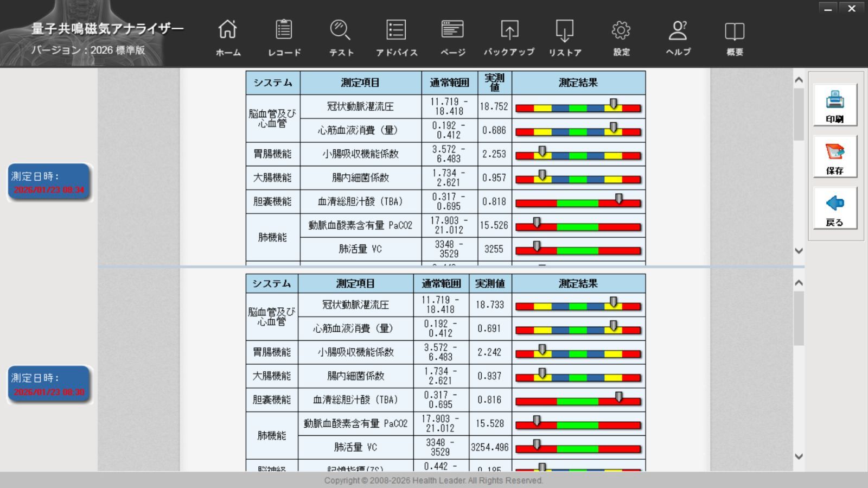This screenshot has width=868, height=488.
Task: Click lower table value 0.937
Action: pos(489,376)
